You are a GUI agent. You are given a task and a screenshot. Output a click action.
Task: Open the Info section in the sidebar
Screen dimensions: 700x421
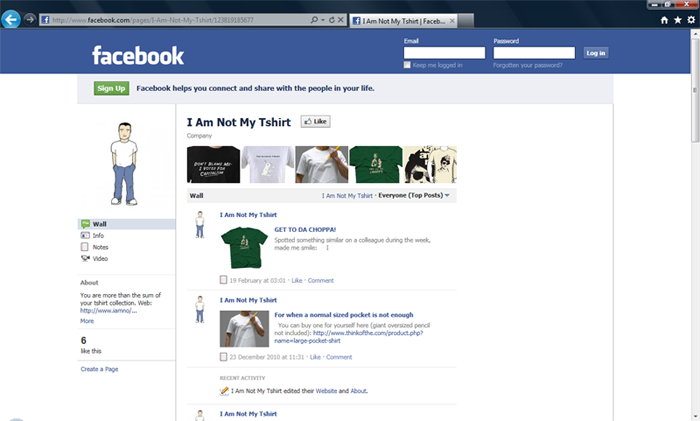(98, 235)
